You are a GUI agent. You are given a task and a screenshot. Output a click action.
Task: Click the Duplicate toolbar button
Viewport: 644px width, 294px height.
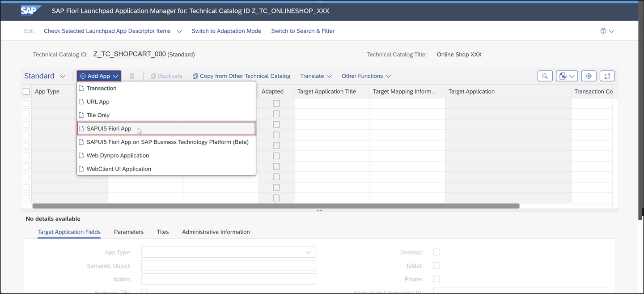click(166, 76)
